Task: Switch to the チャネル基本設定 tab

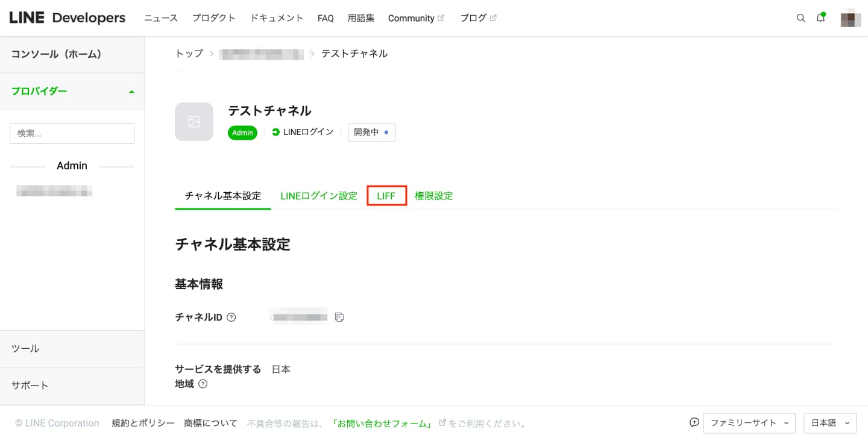Action: click(x=223, y=196)
